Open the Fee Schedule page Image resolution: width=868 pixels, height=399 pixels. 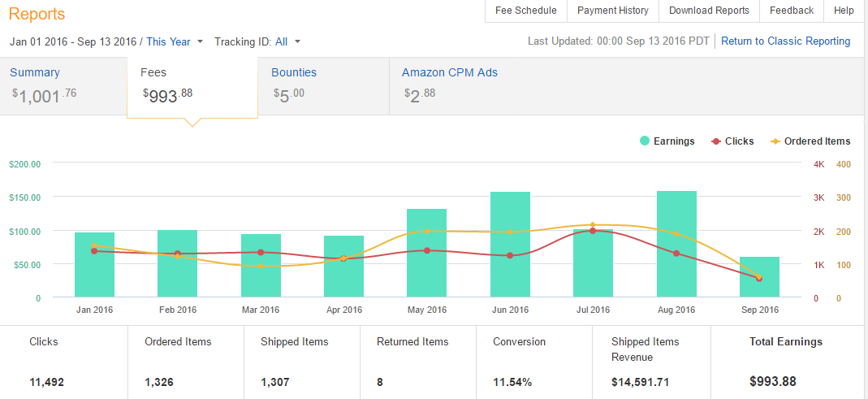pyautogui.click(x=525, y=11)
